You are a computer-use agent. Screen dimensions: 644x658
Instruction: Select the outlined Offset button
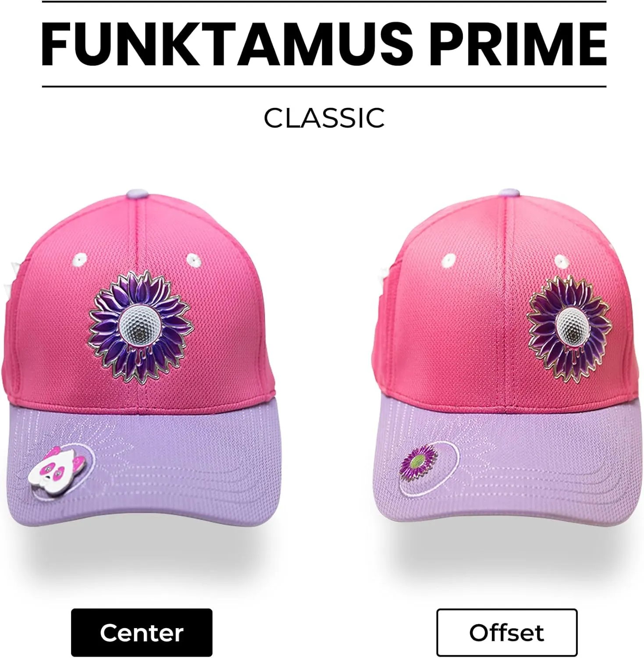(x=507, y=632)
